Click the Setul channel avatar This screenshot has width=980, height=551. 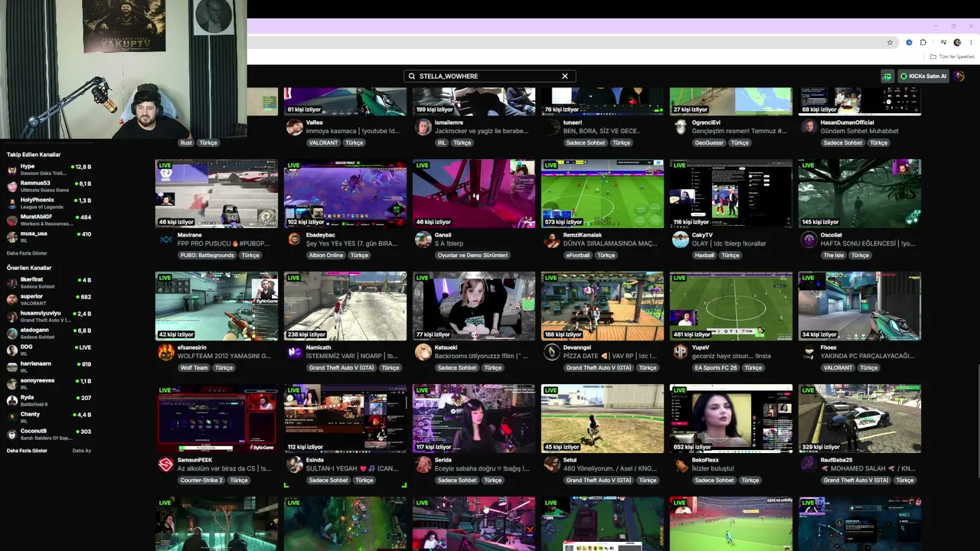tap(551, 465)
